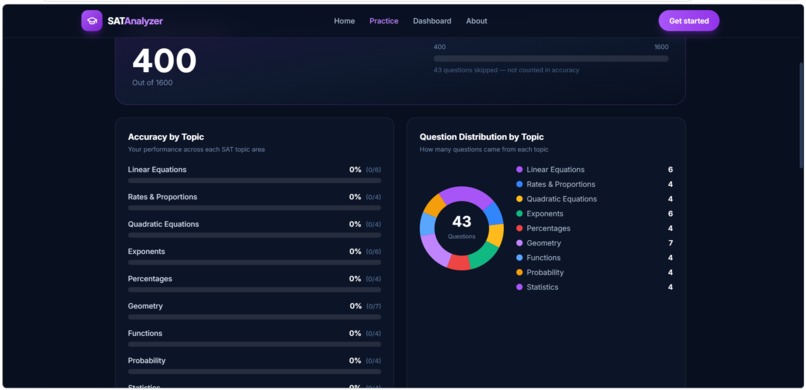Click the Get started button
Image resolution: width=806 pixels, height=390 pixels.
point(689,21)
